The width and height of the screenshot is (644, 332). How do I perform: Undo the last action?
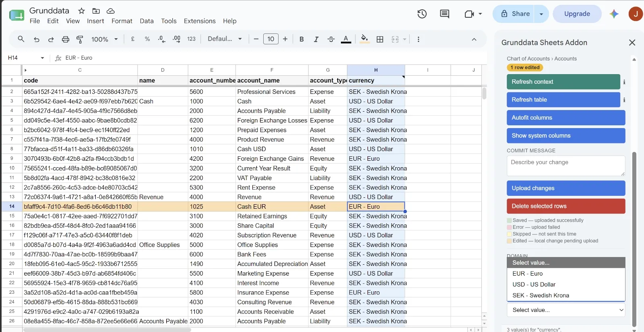37,39
